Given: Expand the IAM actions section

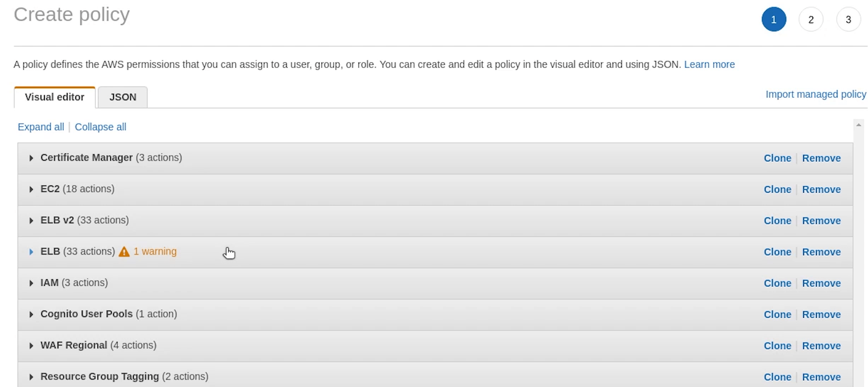Looking at the screenshot, I should (31, 283).
